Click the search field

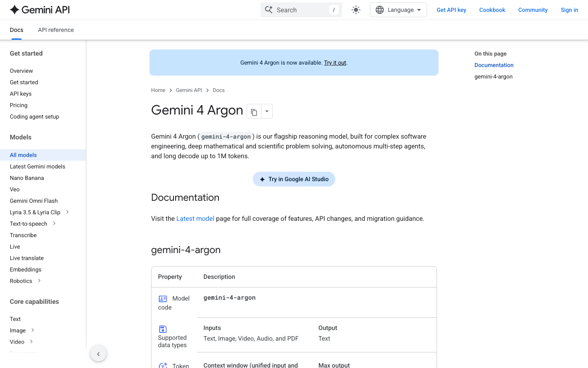tap(301, 10)
